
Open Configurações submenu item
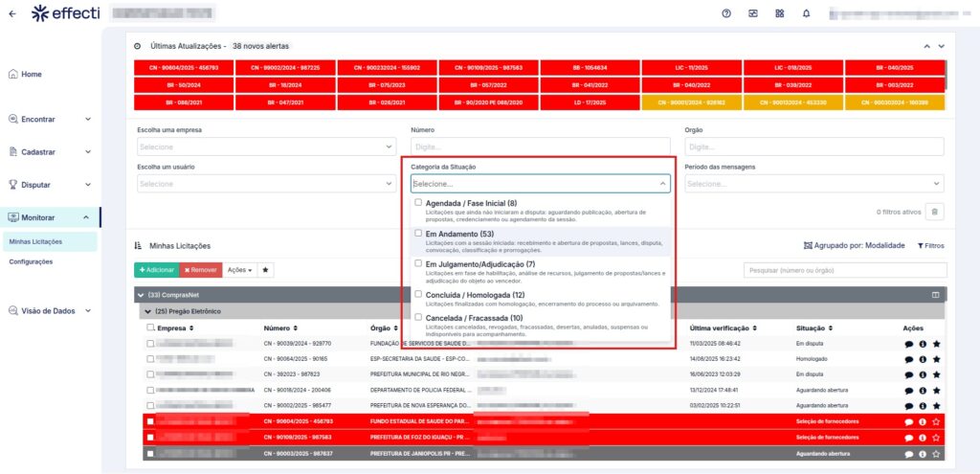pyautogui.click(x=31, y=262)
